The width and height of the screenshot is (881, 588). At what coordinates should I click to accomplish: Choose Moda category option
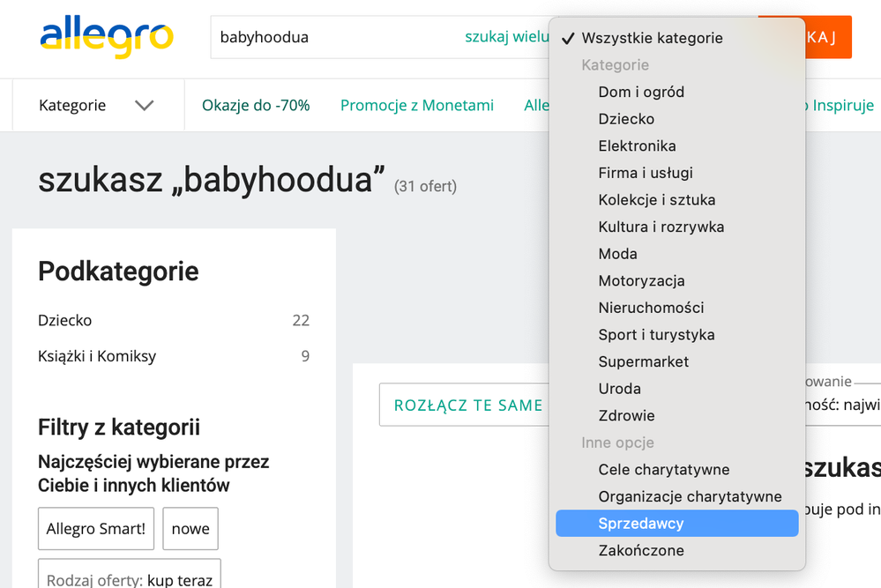[676, 254]
